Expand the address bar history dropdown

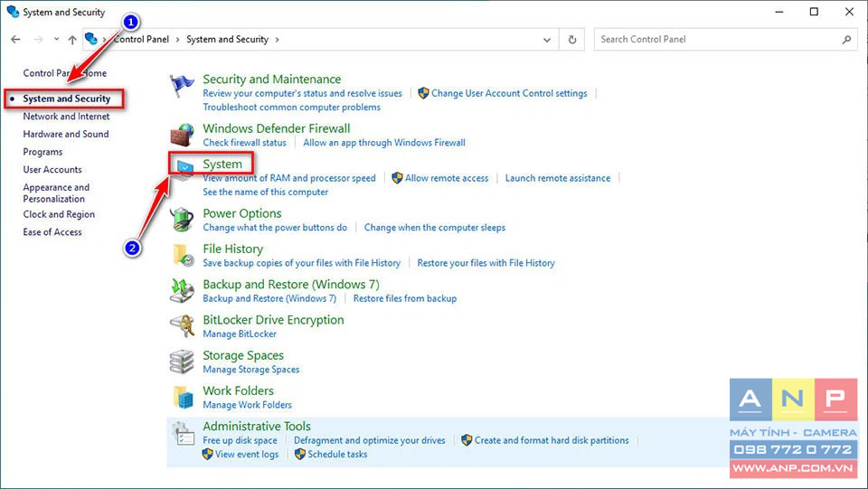(547, 39)
